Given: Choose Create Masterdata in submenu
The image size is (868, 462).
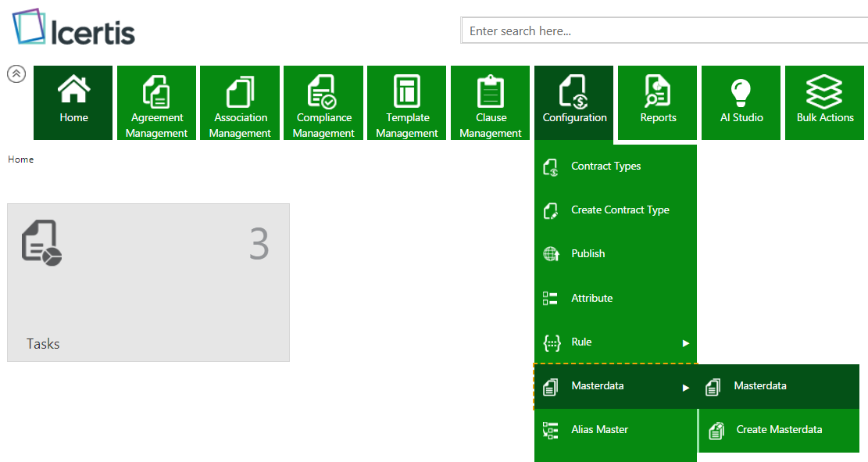Looking at the screenshot, I should pos(778,430).
